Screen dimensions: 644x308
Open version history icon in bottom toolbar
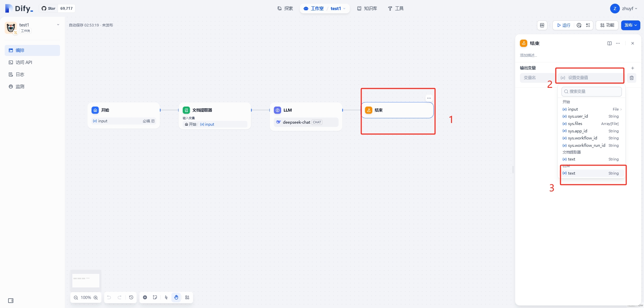coord(131,297)
